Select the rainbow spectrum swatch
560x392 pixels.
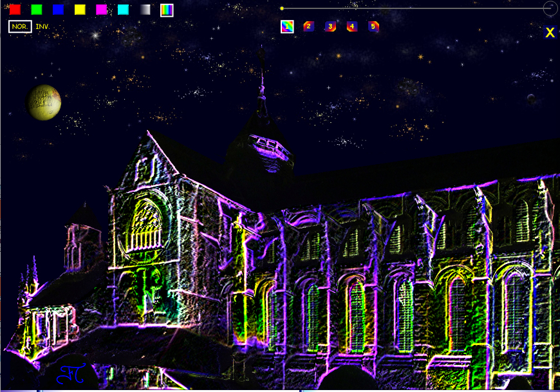coord(167,10)
